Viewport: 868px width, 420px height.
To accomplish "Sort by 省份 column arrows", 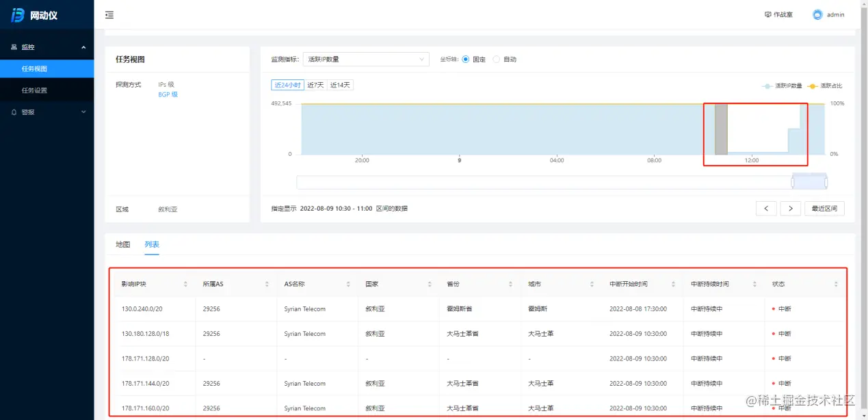I will coord(510,284).
